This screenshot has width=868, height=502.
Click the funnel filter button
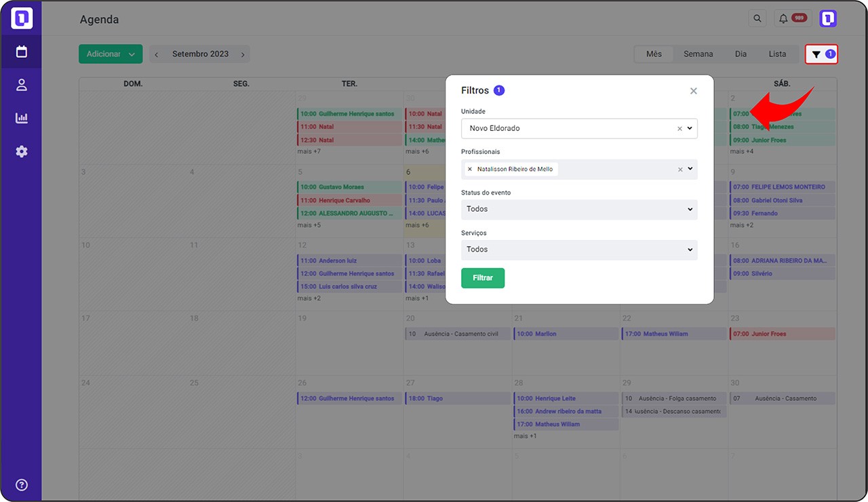click(821, 54)
